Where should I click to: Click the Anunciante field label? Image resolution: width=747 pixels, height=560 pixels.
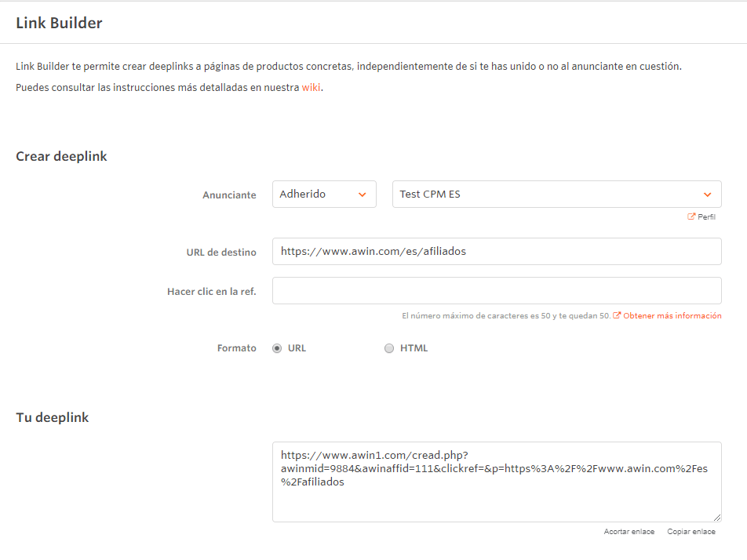click(229, 195)
